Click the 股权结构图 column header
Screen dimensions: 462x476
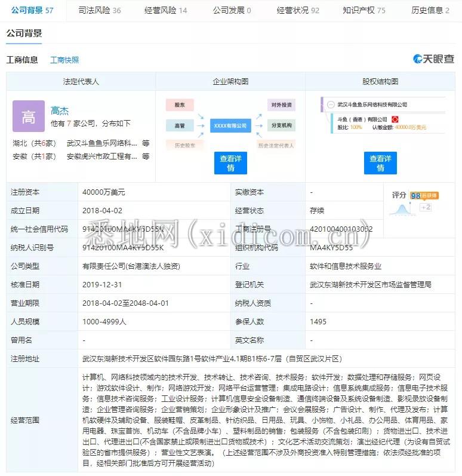coord(380,81)
